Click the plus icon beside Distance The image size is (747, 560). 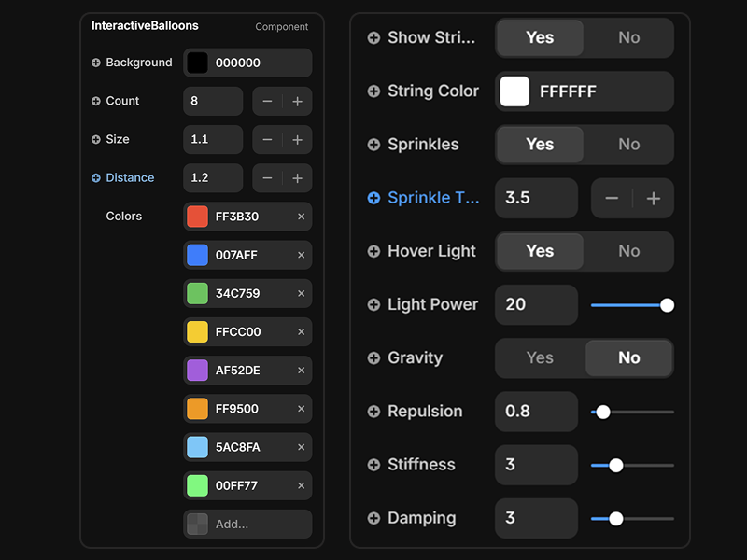[x=96, y=178]
